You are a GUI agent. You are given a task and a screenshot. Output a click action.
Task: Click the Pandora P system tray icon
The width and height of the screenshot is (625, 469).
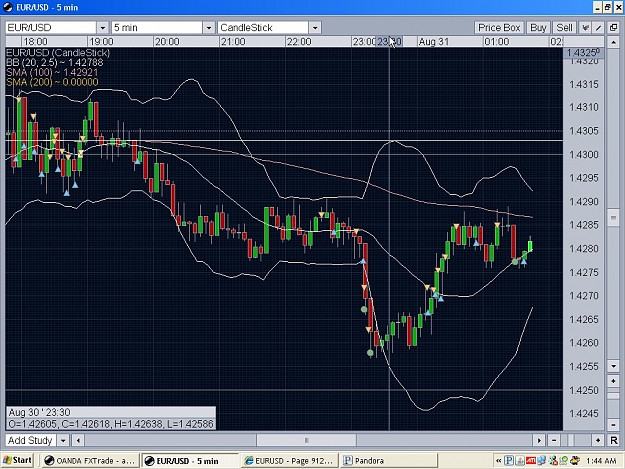509,461
